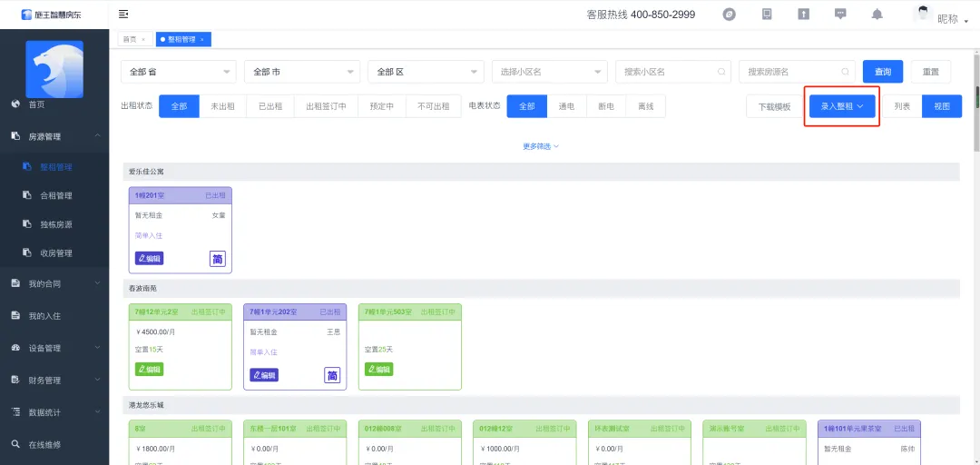Click the 简 icon on 1幢201室 card
980x465 pixels.
[218, 259]
